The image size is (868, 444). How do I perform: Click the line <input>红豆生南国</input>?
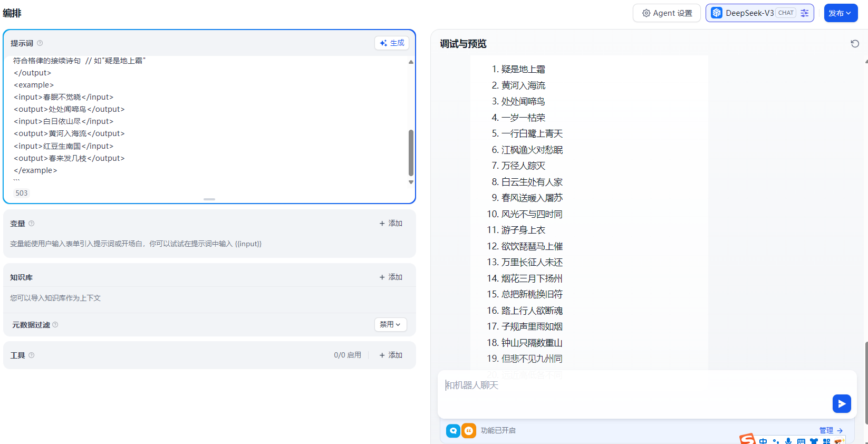64,146
